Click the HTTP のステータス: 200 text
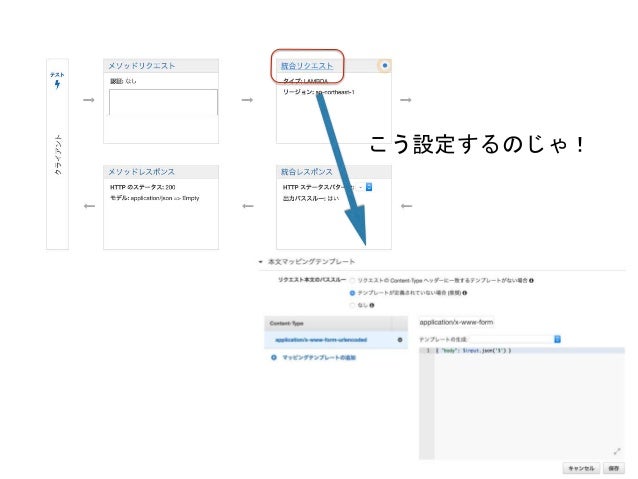The width and height of the screenshot is (638, 479). click(142, 187)
